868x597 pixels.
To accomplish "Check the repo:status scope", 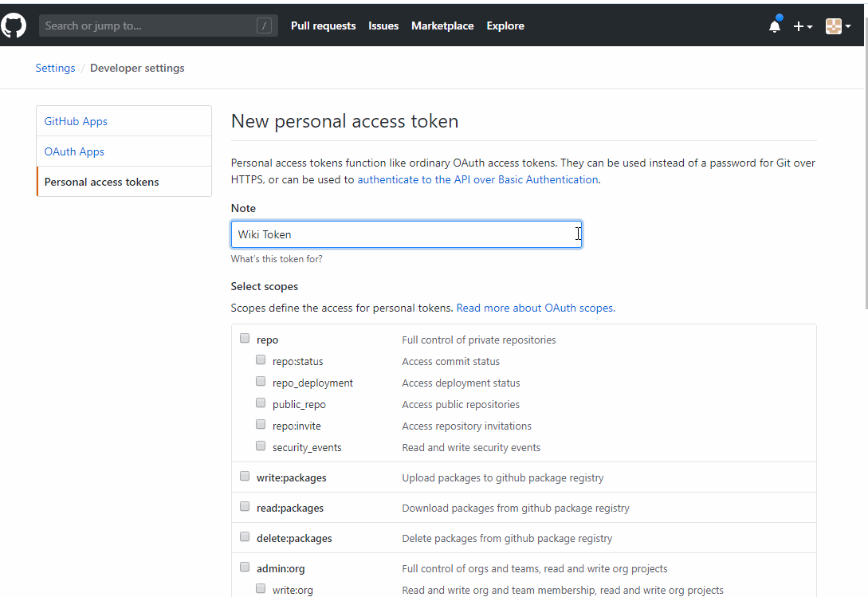I will click(261, 359).
